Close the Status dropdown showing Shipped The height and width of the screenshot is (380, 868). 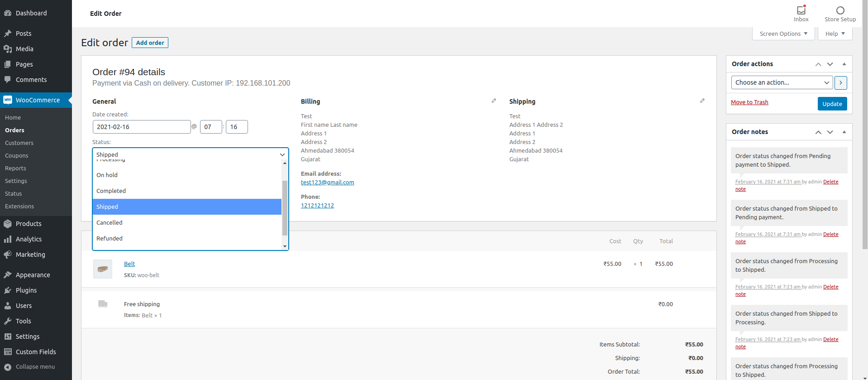(191, 154)
